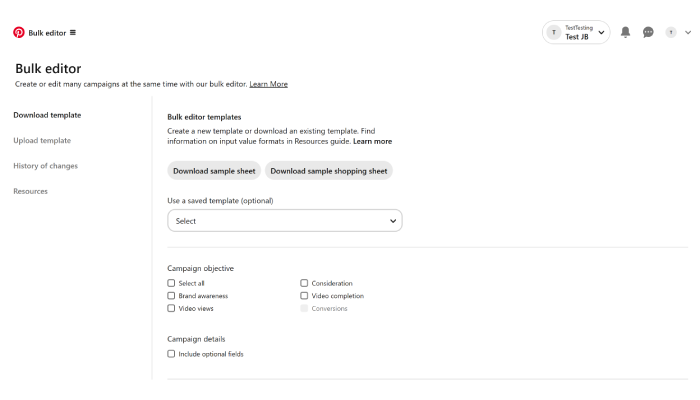Open the notifications bell
700x400 pixels.
click(625, 32)
